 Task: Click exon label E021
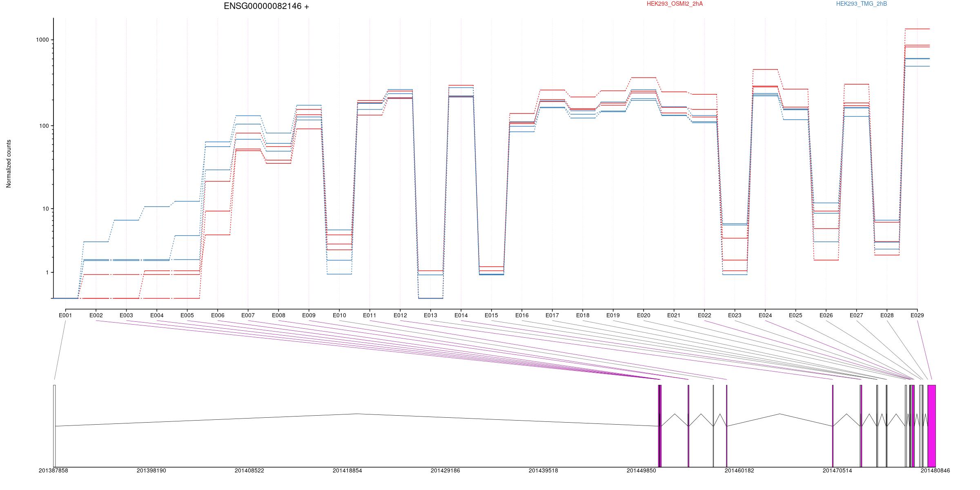674,315
